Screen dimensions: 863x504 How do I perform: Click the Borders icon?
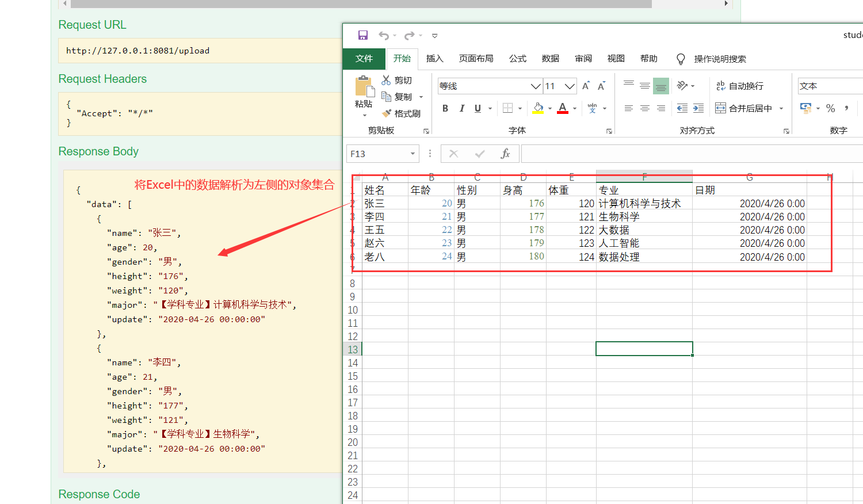click(507, 108)
